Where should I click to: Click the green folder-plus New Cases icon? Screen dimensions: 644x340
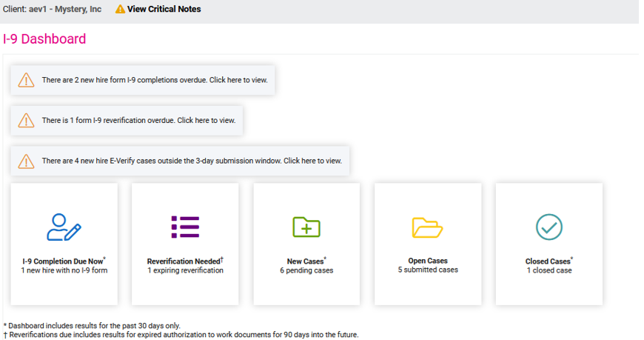point(306,227)
